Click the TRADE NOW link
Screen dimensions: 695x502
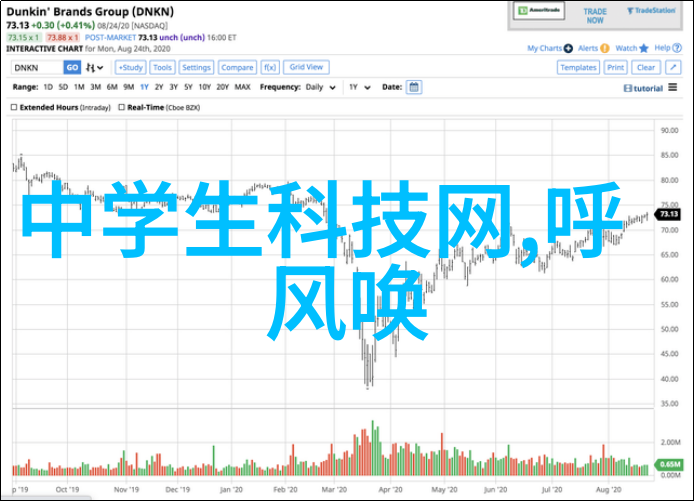point(595,16)
